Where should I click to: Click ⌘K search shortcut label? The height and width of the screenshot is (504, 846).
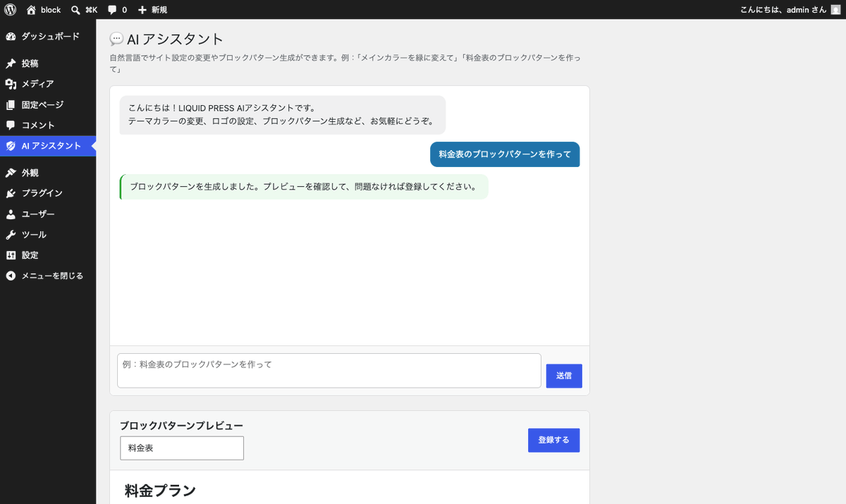tap(91, 10)
